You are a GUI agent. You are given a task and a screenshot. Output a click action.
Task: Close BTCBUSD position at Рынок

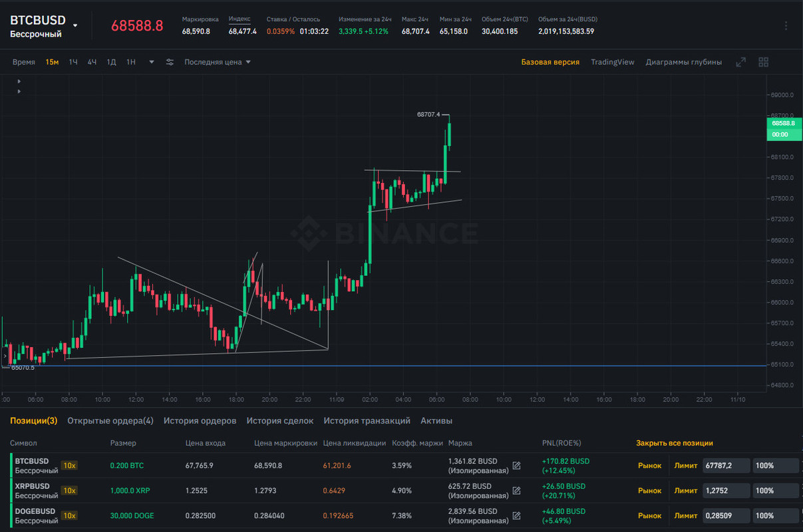[x=650, y=465]
